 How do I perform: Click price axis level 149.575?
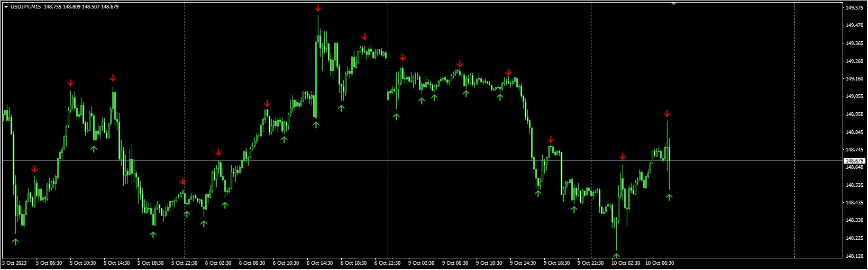point(854,7)
